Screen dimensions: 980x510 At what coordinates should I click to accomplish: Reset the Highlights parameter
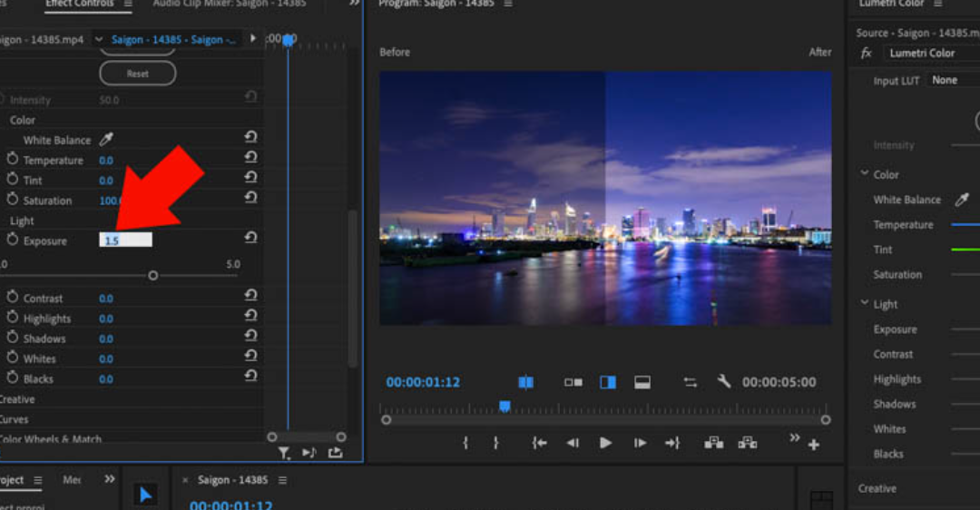[x=250, y=315]
